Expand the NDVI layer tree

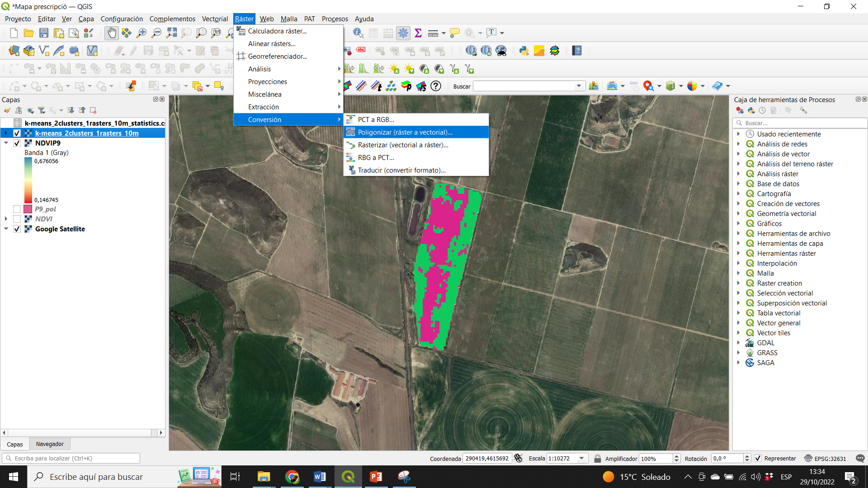click(6, 219)
